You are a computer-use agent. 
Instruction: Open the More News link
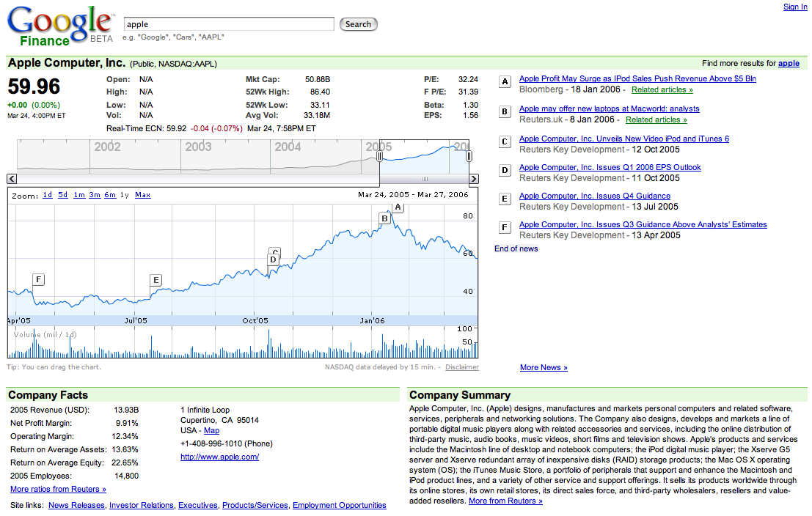pos(544,367)
